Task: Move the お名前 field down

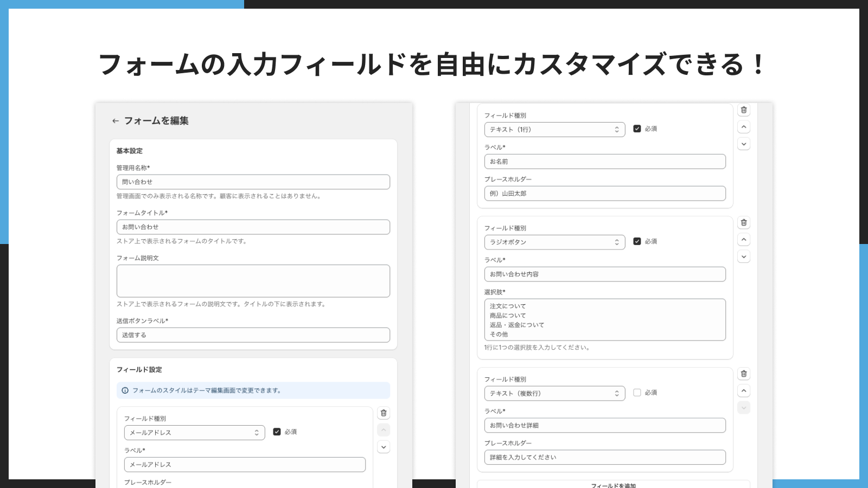Action: pos(744,144)
